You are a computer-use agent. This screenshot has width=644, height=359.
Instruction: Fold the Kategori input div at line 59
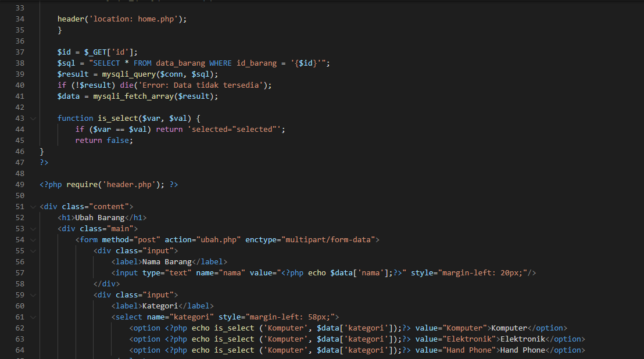[x=33, y=295]
